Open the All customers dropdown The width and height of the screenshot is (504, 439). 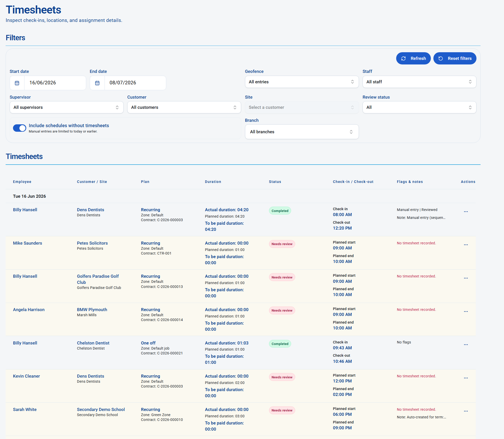(184, 107)
